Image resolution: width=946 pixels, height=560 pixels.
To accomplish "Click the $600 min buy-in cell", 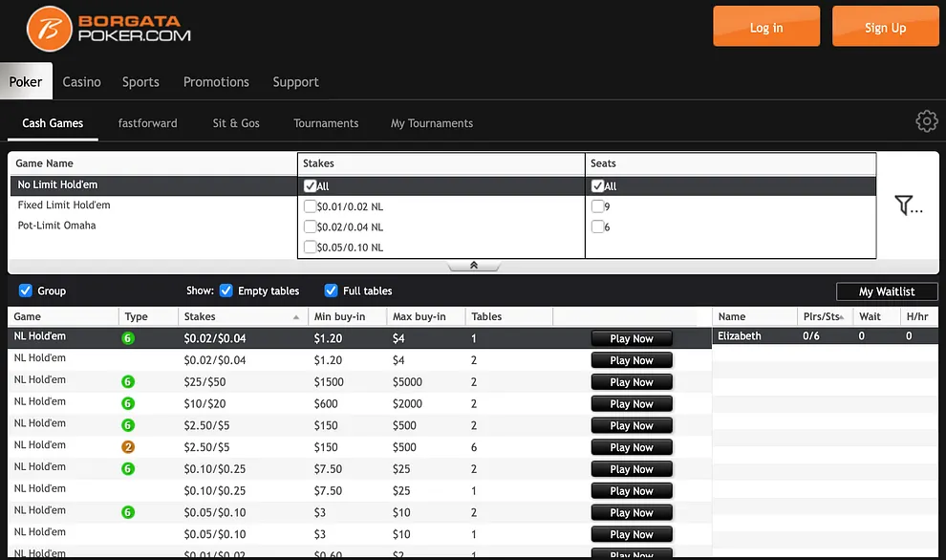I will [x=326, y=403].
